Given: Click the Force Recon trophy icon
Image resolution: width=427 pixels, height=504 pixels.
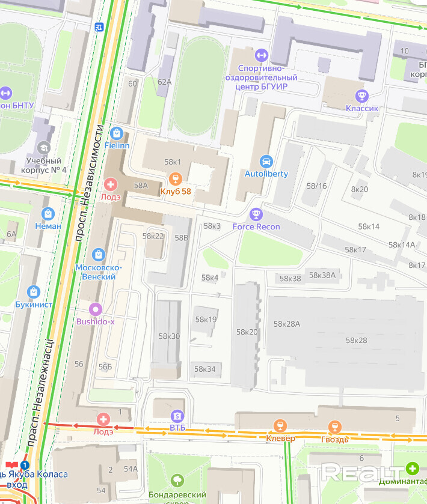Looking at the screenshot, I should (x=256, y=214).
